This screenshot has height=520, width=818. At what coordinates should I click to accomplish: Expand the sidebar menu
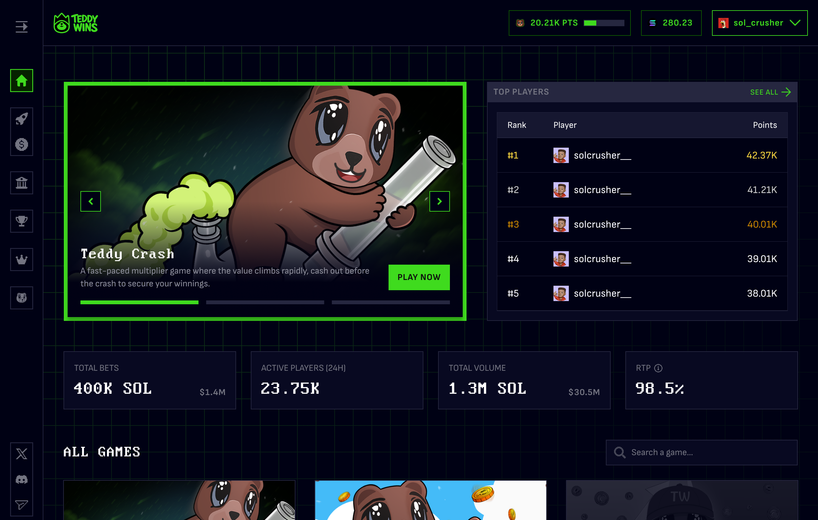point(21,27)
